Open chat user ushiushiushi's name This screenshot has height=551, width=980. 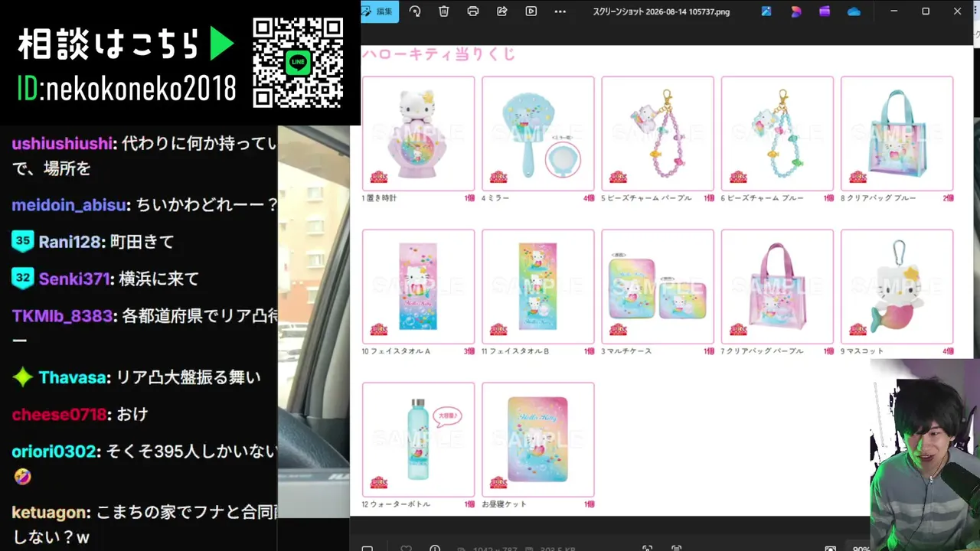62,143
